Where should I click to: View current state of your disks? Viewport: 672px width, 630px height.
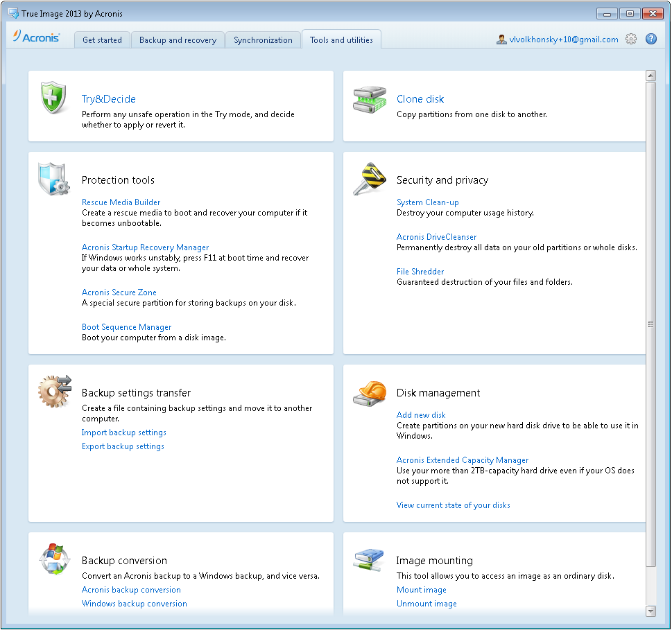click(x=454, y=505)
